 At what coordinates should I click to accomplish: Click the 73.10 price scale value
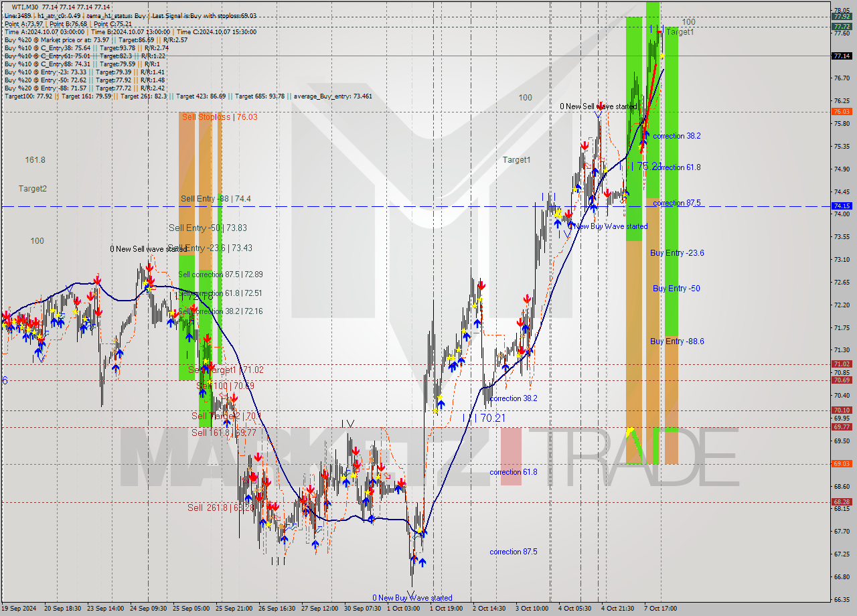[x=842, y=259]
